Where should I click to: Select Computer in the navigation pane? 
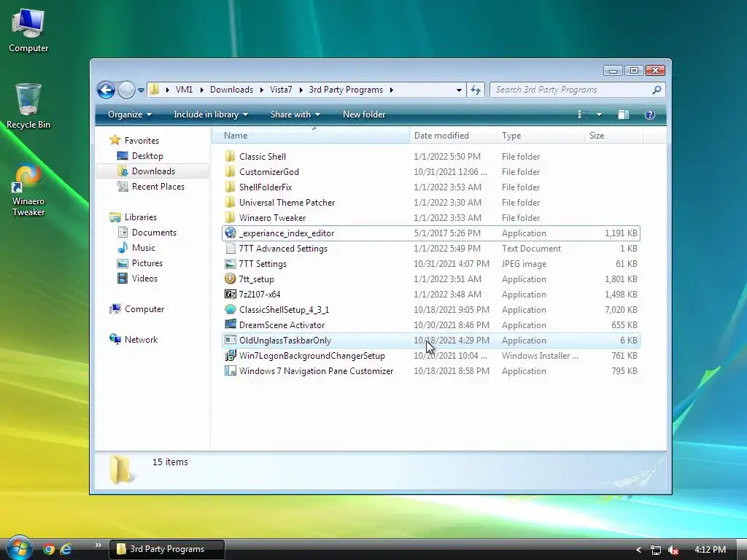136,309
